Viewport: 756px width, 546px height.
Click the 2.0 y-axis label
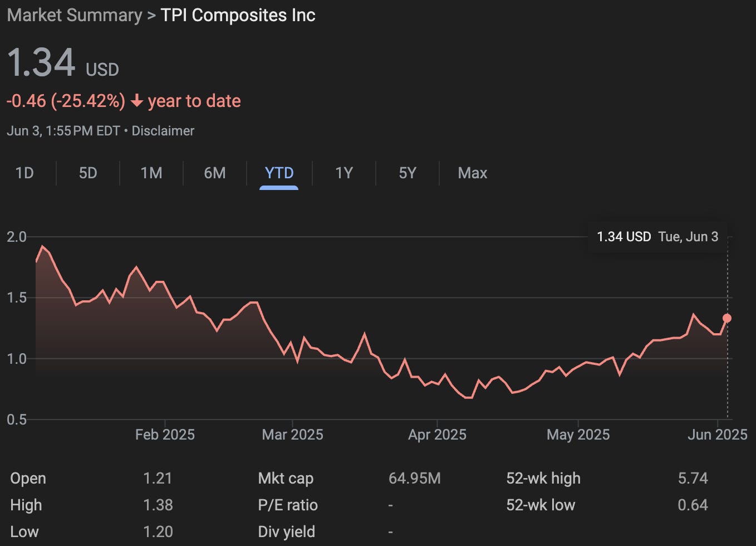tap(17, 237)
